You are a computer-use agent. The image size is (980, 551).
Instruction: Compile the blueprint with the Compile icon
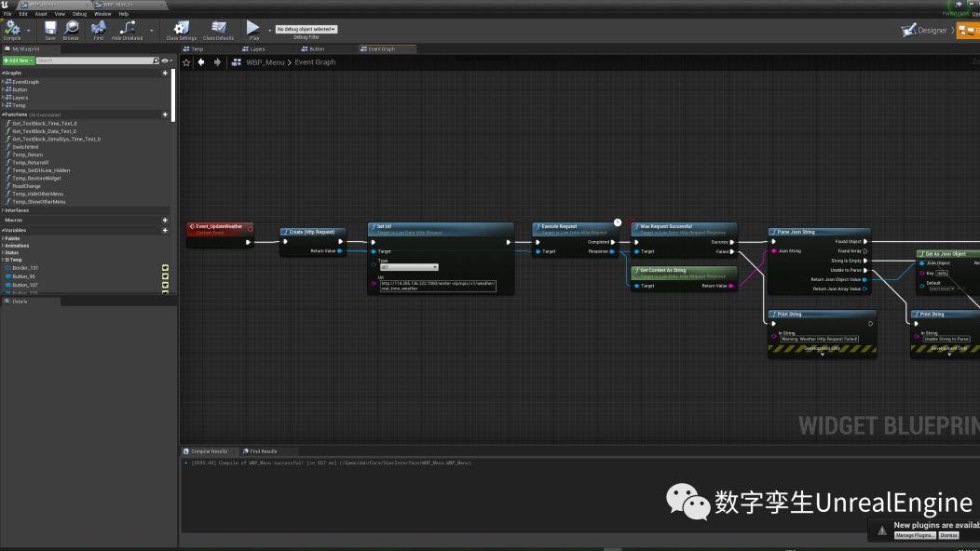click(12, 28)
